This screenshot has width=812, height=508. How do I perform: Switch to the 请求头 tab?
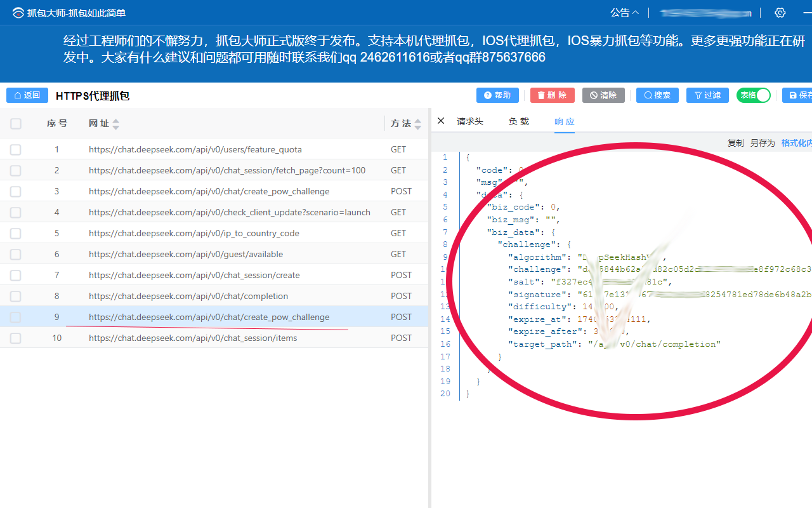tap(470, 121)
